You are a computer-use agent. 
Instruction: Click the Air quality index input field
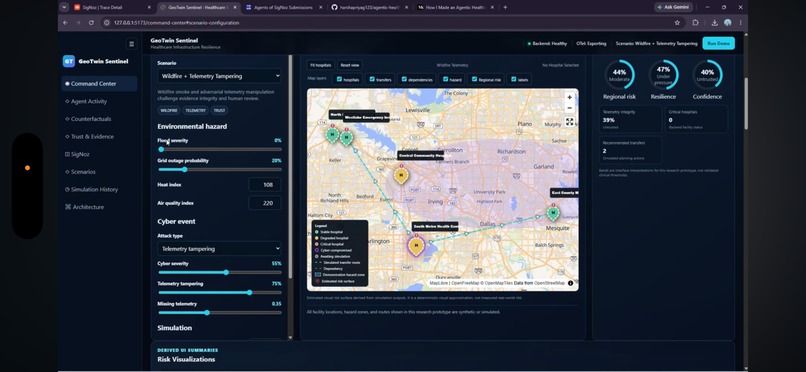point(265,203)
